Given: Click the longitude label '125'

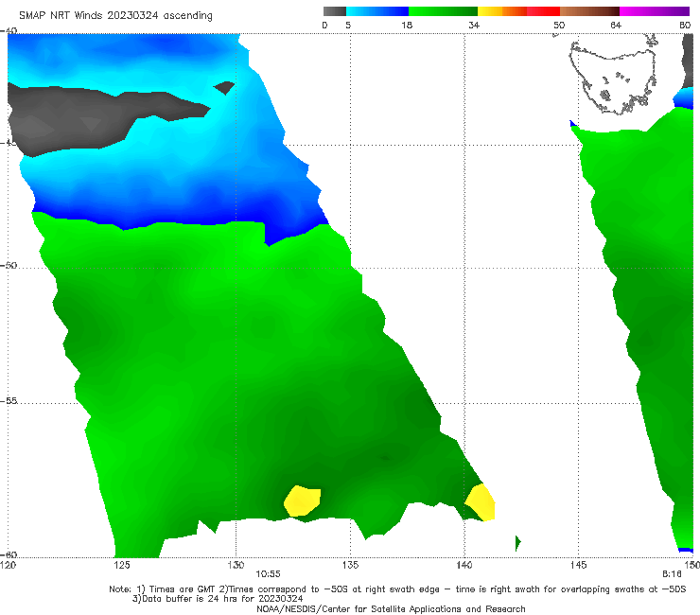Looking at the screenshot, I should click(122, 566).
